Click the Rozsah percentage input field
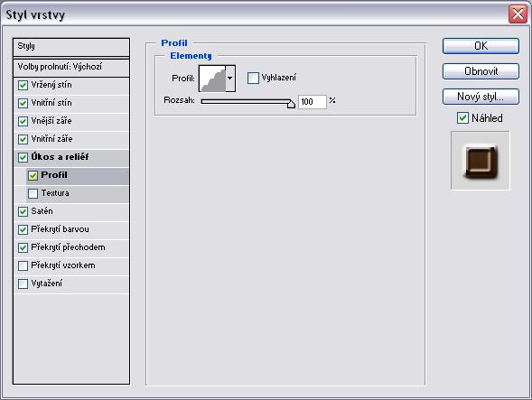 tap(313, 101)
